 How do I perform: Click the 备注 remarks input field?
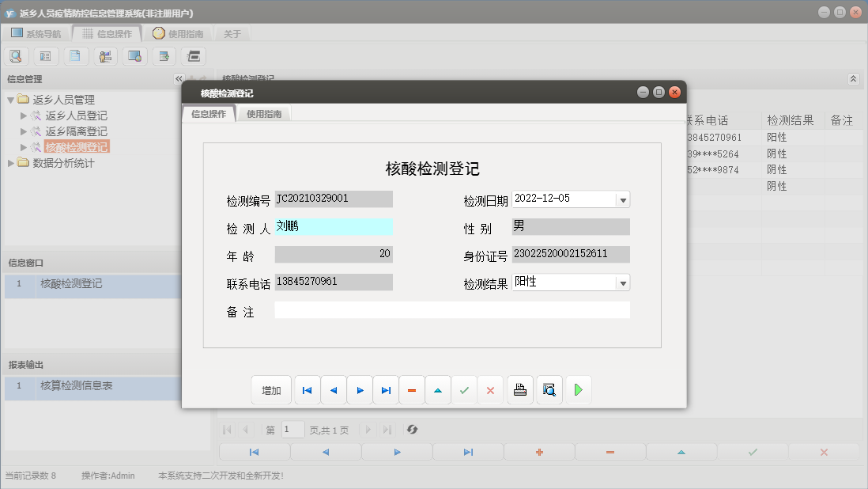click(x=451, y=311)
